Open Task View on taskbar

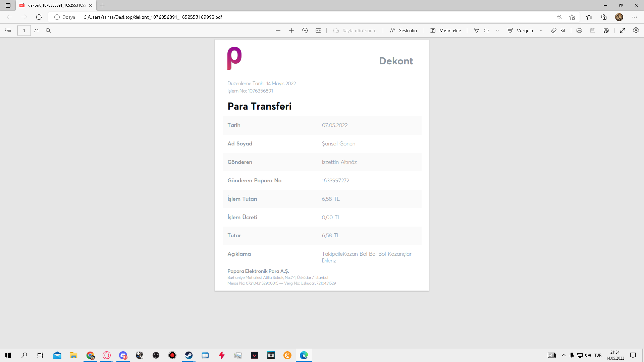(40, 355)
